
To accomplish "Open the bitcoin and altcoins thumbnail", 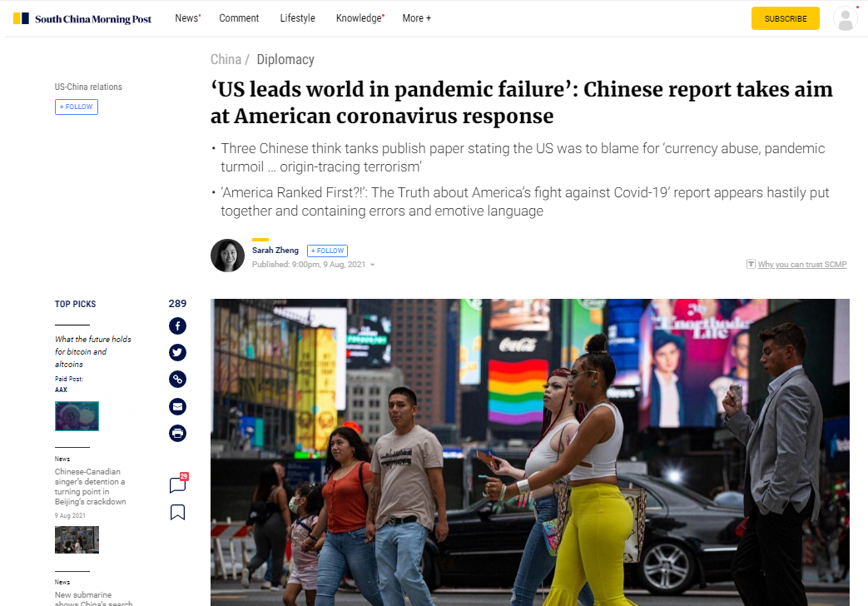I will tap(77, 416).
